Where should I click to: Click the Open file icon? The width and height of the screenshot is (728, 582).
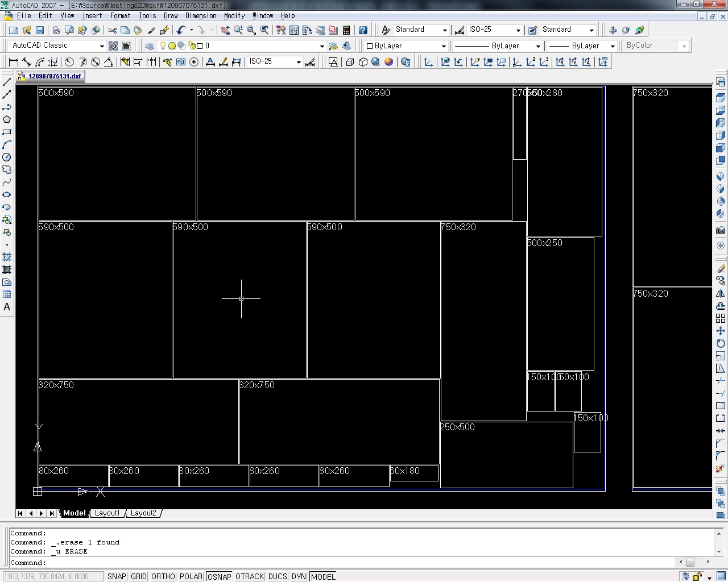tap(27, 30)
